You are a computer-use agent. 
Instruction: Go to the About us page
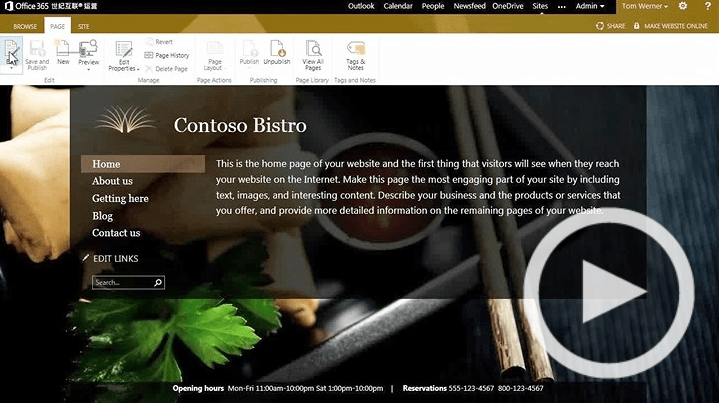tap(112, 181)
